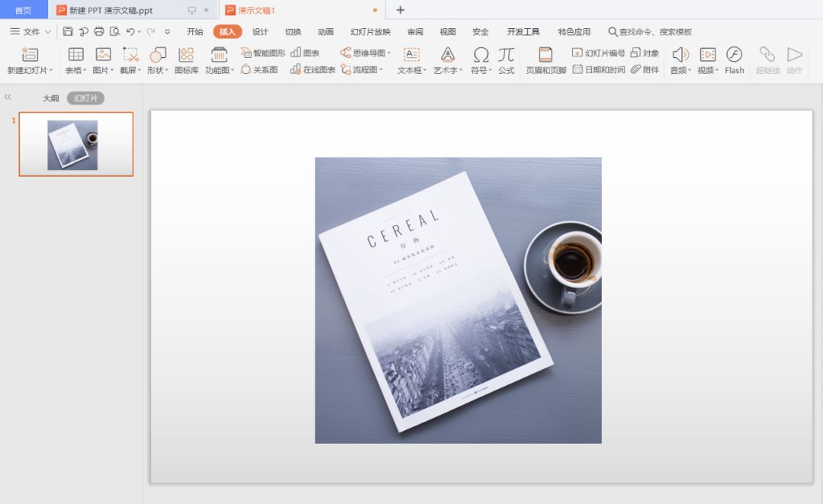
Task: Click the 功能图 function diagram icon
Action: pos(219,55)
